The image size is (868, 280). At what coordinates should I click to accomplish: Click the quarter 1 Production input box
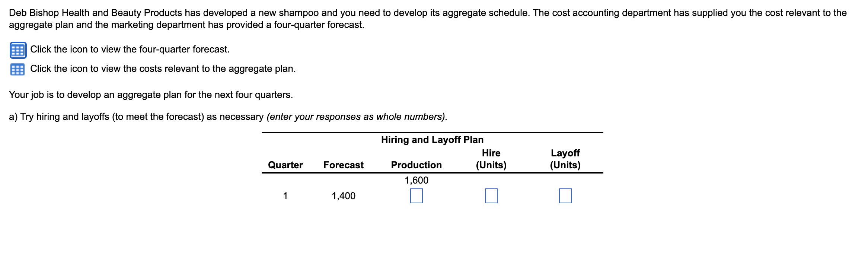[416, 196]
